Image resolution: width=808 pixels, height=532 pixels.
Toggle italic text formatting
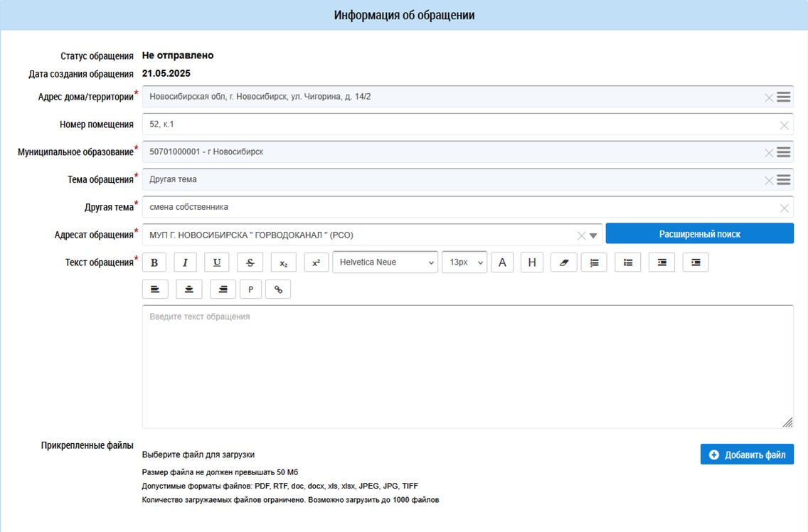(185, 262)
